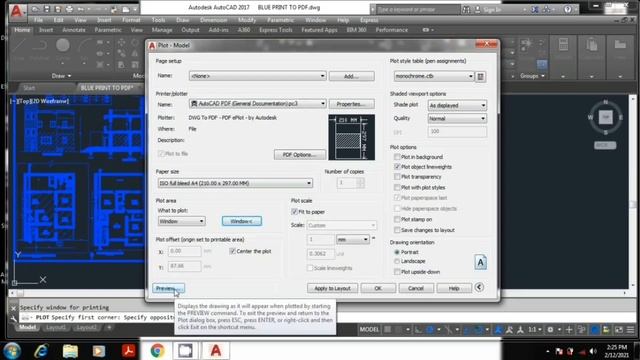Image resolution: width=640 pixels, height=360 pixels.
Task: Toggle Center the plot checkbox
Action: click(232, 251)
